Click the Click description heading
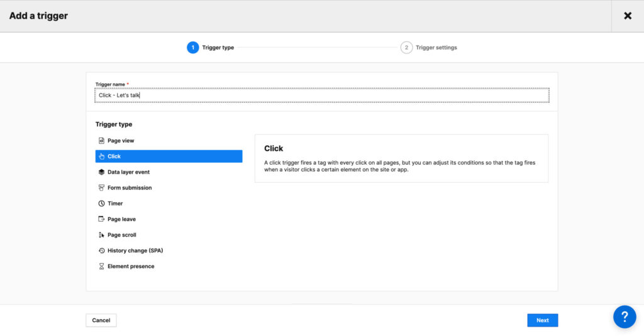Image resolution: width=644 pixels, height=336 pixels. tap(274, 148)
